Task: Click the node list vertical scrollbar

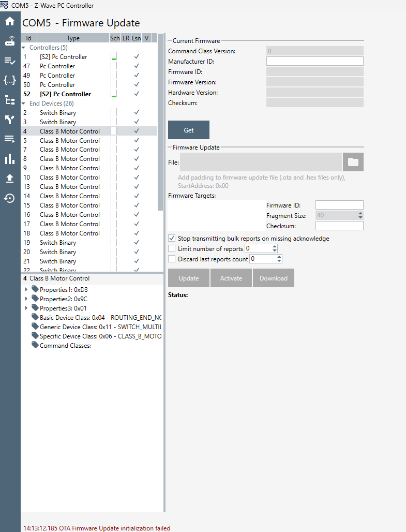Action: (x=160, y=122)
